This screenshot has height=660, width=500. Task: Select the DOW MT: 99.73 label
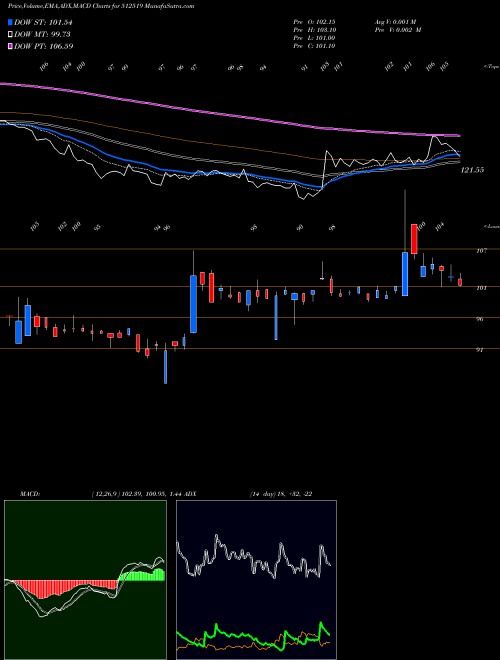click(x=42, y=35)
